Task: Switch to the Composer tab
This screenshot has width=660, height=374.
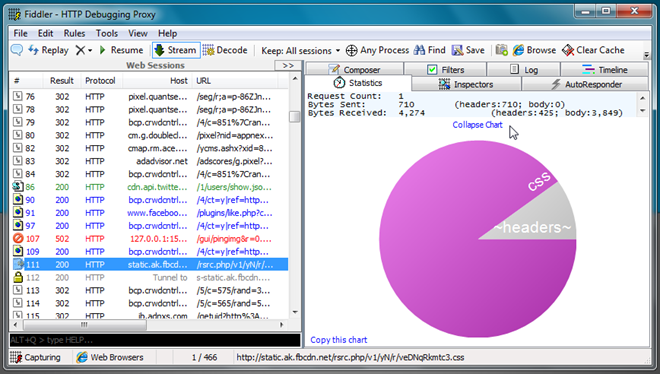Action: point(354,69)
